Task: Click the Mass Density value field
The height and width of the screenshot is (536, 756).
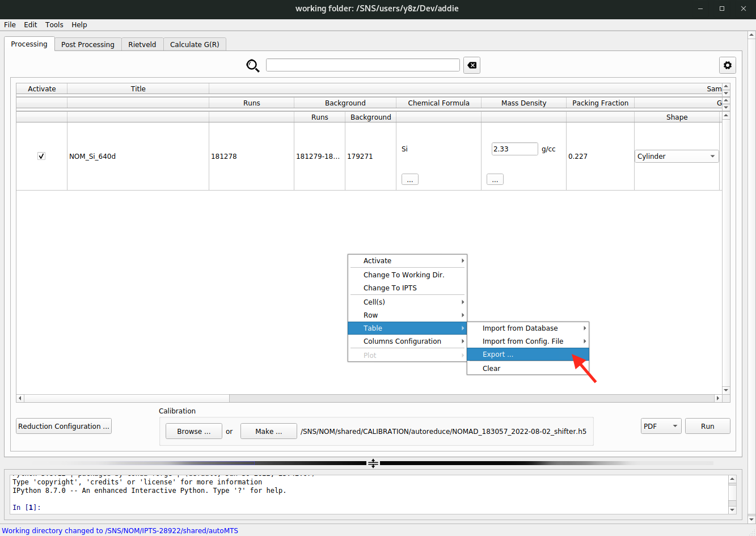Action: coord(514,149)
